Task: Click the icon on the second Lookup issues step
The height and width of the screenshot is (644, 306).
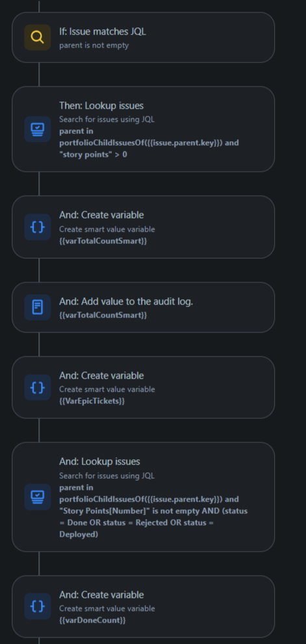Action: pos(37,497)
